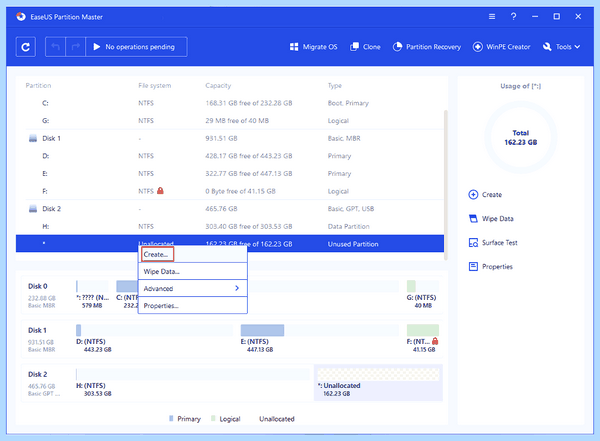Select Unallocated 162.23 GB block in disk map
The image size is (600, 441).
[x=378, y=382]
